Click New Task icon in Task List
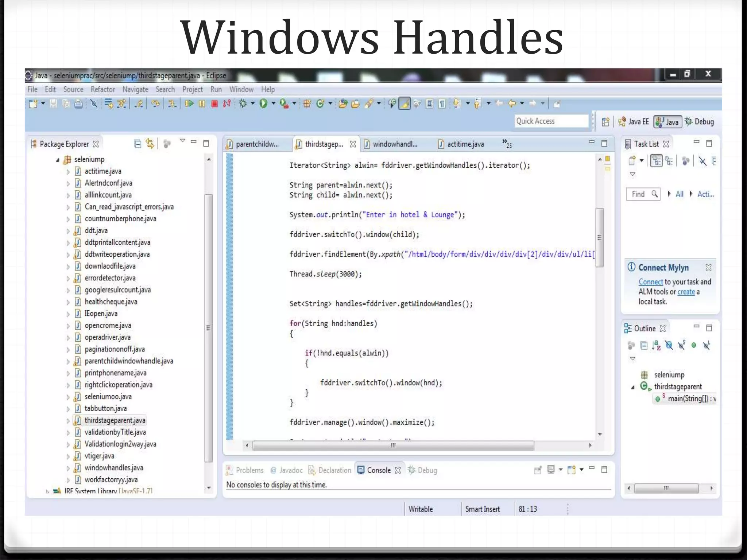This screenshot has height=560, width=747. tap(632, 161)
